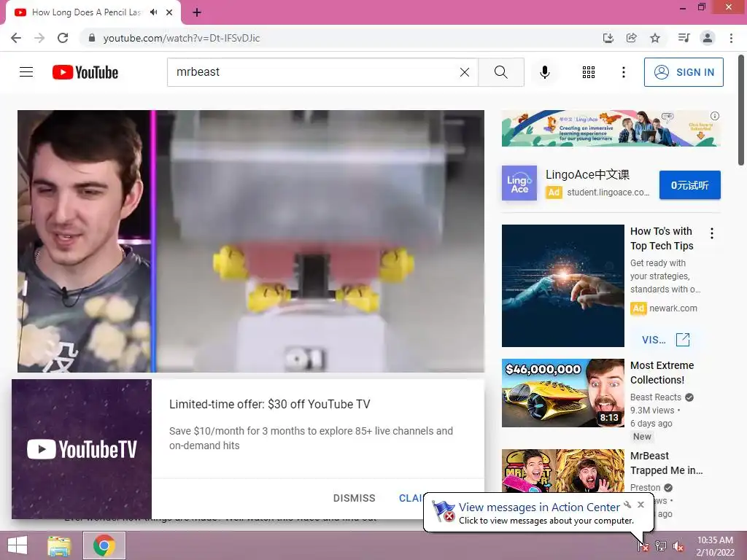Open the newark.com advertiser link

click(x=673, y=308)
